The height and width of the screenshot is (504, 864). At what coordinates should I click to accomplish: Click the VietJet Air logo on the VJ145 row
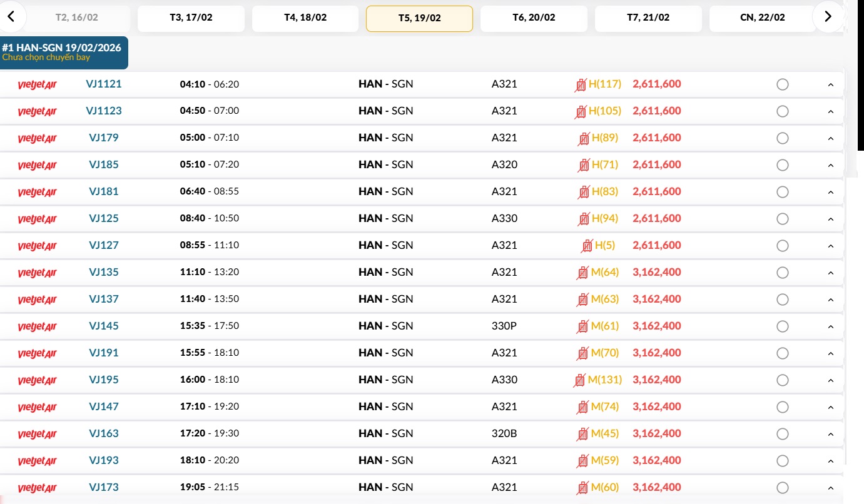pyautogui.click(x=38, y=326)
